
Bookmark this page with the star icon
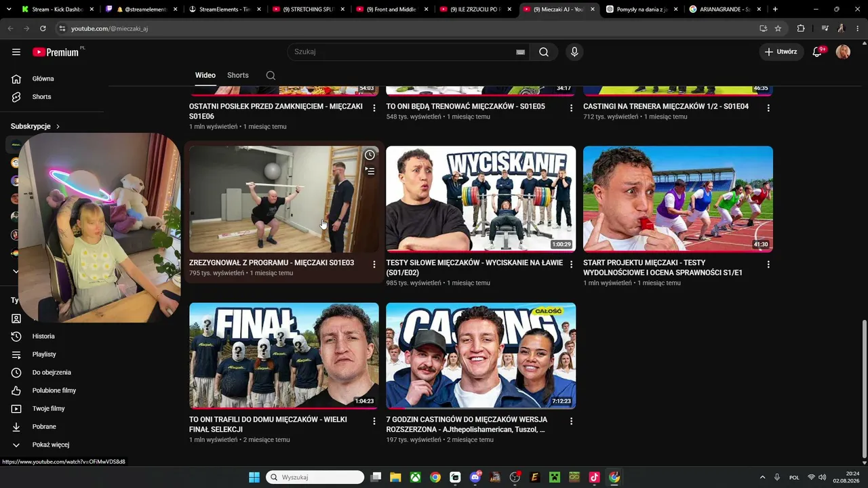pyautogui.click(x=778, y=28)
